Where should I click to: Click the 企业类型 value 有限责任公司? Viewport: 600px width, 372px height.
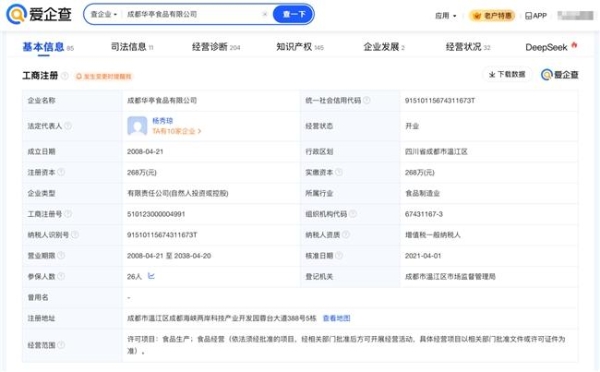click(178, 193)
